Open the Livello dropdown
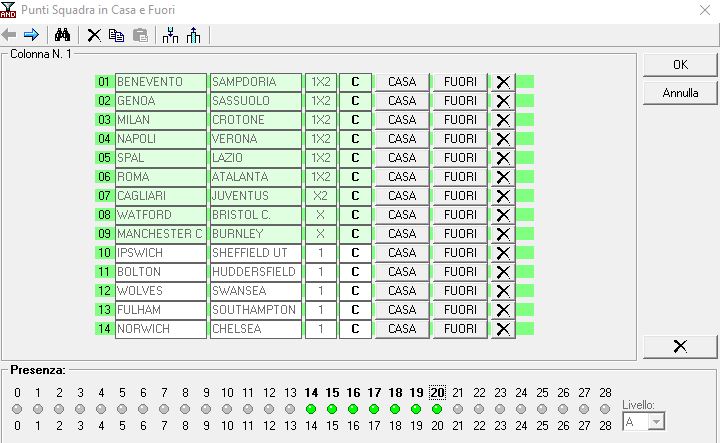The image size is (720, 443). click(657, 421)
